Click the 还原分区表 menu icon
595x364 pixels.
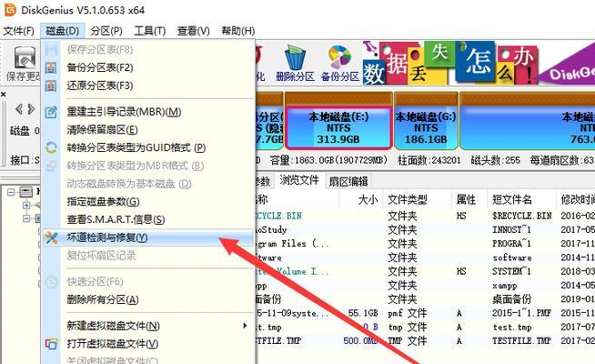click(x=51, y=86)
